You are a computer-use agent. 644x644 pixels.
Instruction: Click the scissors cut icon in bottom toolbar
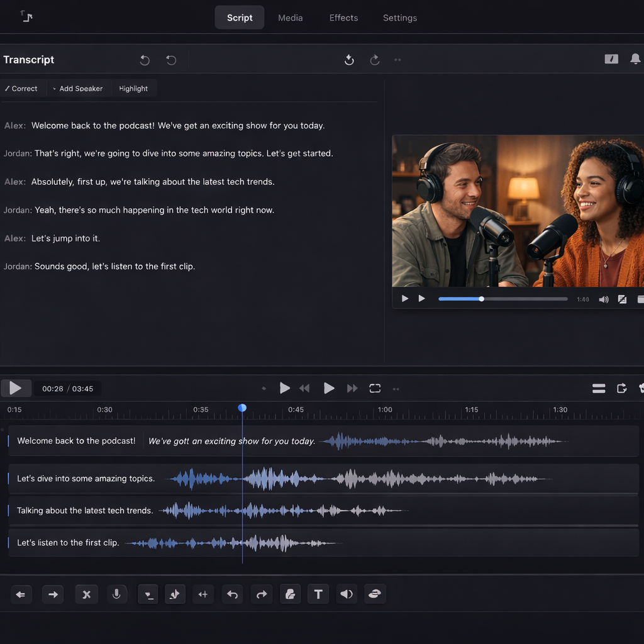coord(87,594)
